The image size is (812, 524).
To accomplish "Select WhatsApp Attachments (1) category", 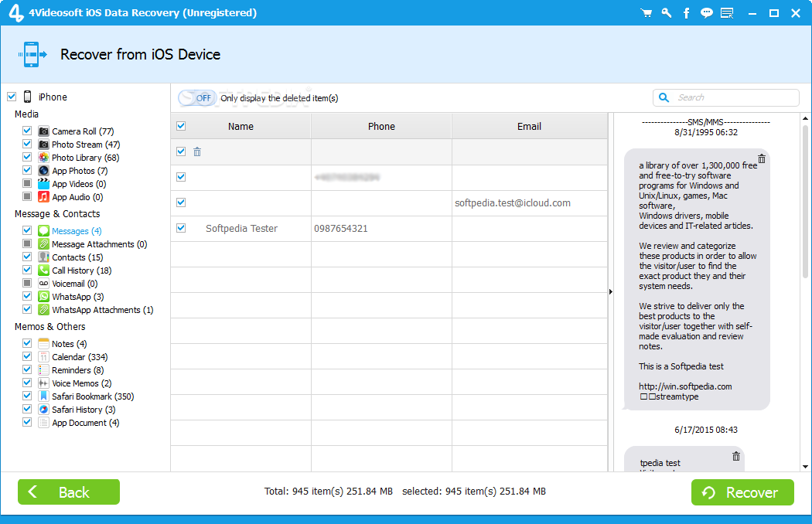I will click(x=103, y=310).
